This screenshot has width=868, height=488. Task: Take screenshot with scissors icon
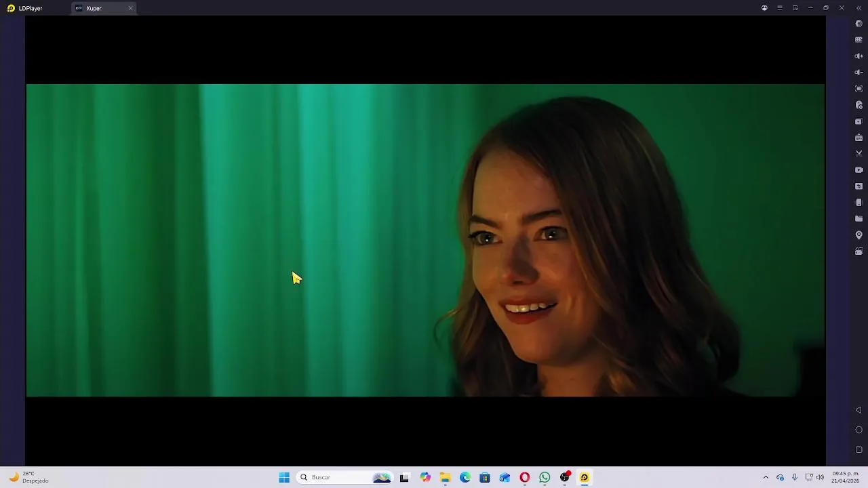click(x=859, y=154)
